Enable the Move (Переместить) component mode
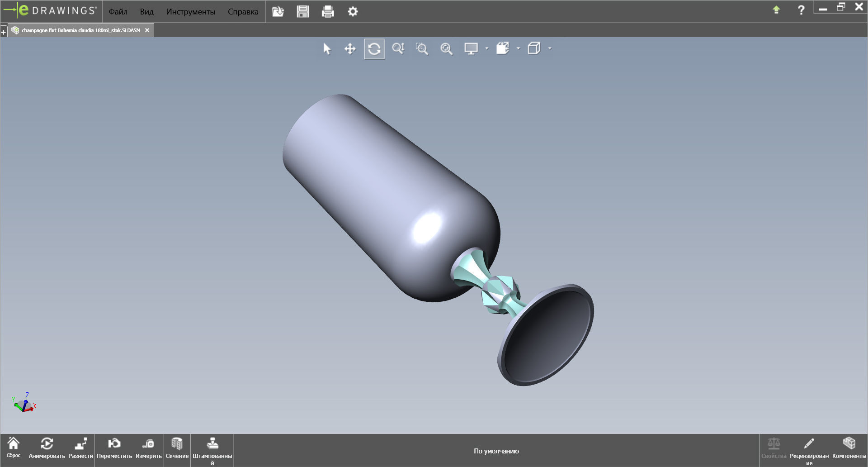This screenshot has height=467, width=868. [x=114, y=448]
